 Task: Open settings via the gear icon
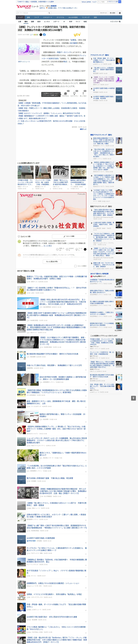(120, 13)
